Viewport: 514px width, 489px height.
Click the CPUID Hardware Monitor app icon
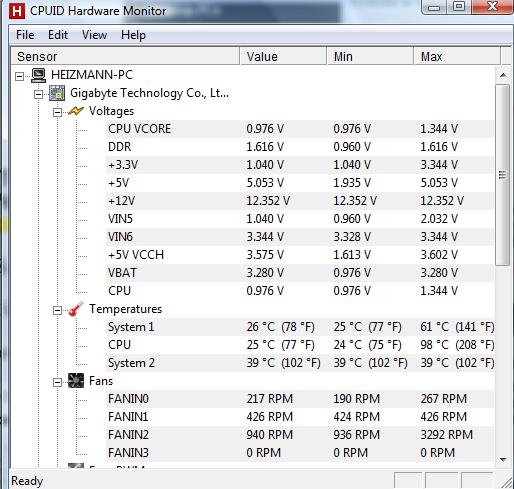(x=16, y=11)
